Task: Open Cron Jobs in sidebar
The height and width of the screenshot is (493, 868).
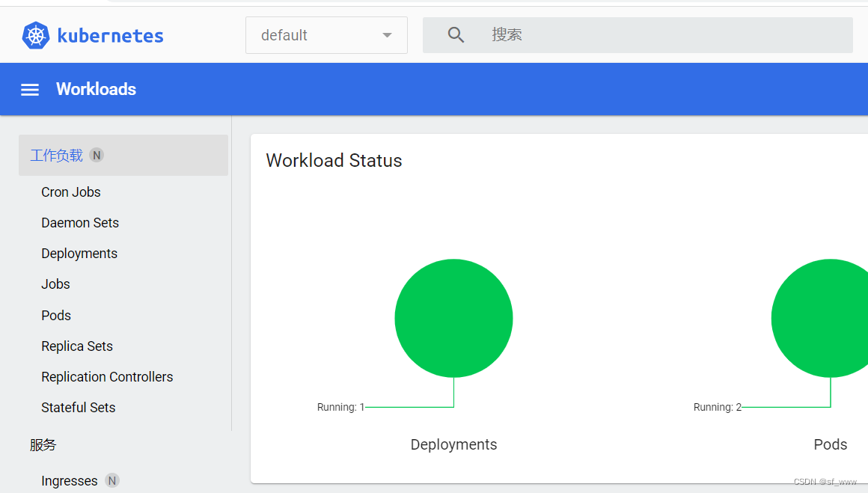Action: tap(71, 192)
